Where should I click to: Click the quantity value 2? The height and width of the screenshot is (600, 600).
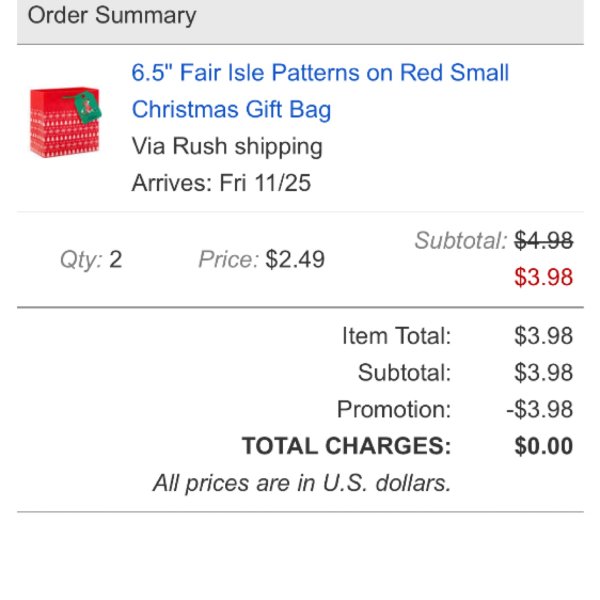pyautogui.click(x=116, y=259)
